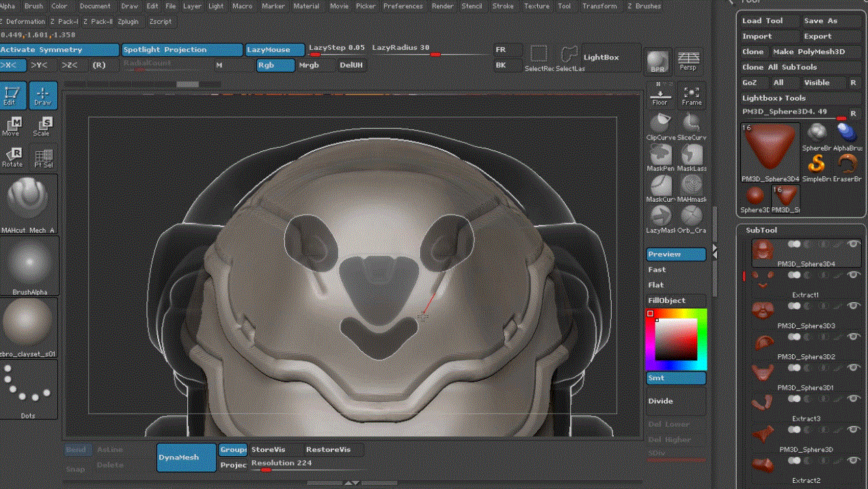The height and width of the screenshot is (489, 868).
Task: Pick a color in the color picker square
Action: 676,339
